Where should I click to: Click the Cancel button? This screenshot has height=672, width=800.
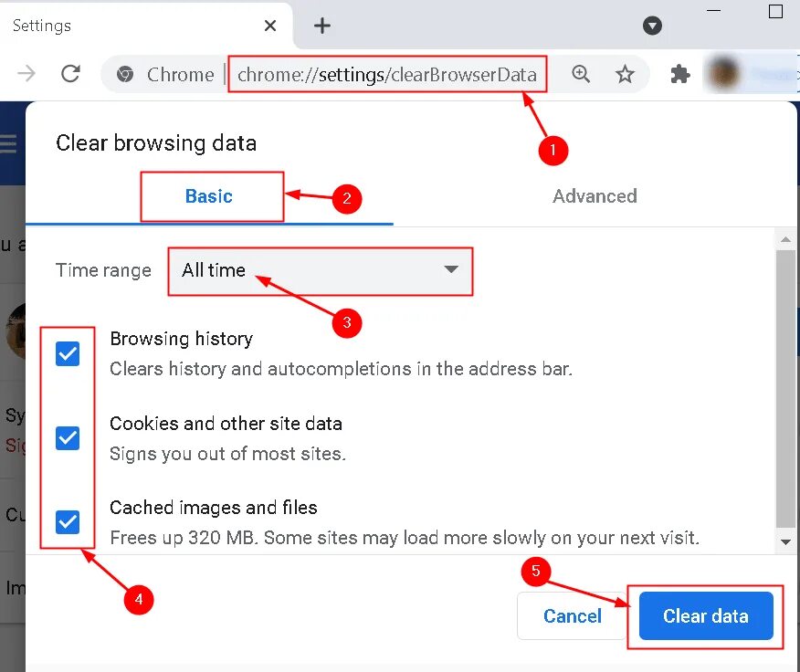[x=573, y=616]
